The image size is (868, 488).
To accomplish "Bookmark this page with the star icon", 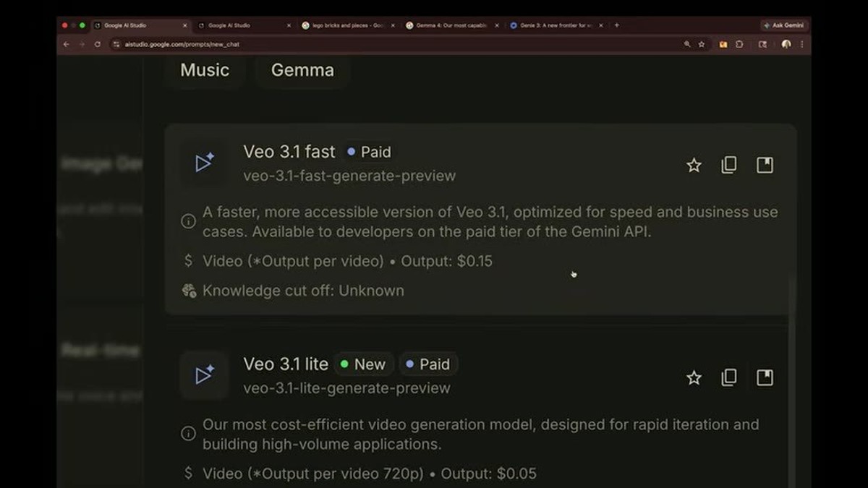I will (x=701, y=44).
